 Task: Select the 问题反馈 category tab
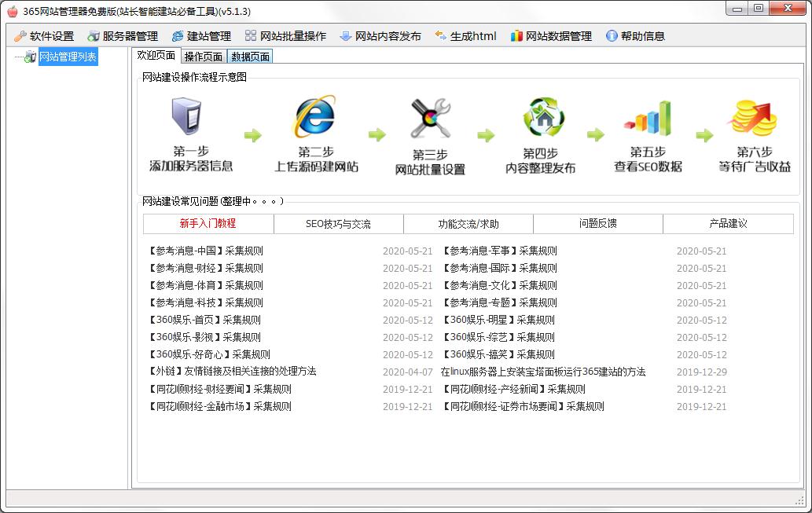(598, 224)
